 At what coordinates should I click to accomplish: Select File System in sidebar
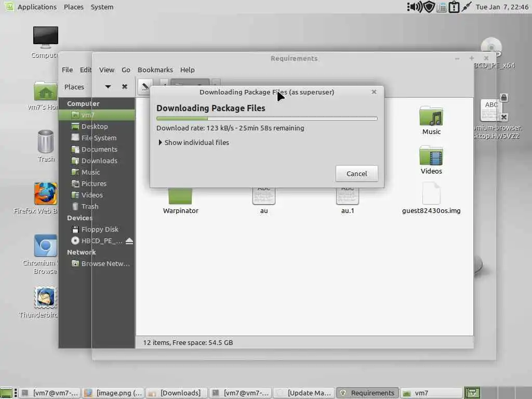pos(97,138)
